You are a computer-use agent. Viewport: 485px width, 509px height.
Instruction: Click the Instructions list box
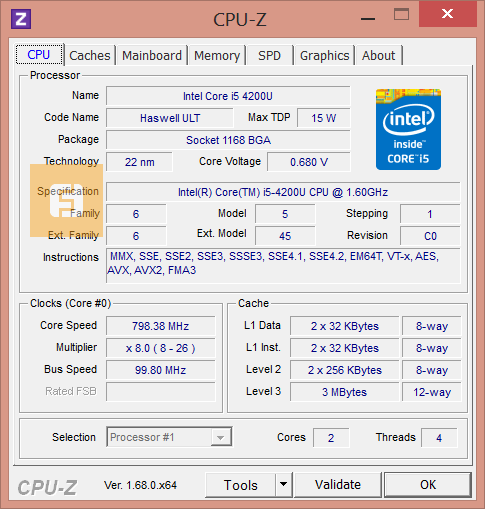tap(283, 266)
